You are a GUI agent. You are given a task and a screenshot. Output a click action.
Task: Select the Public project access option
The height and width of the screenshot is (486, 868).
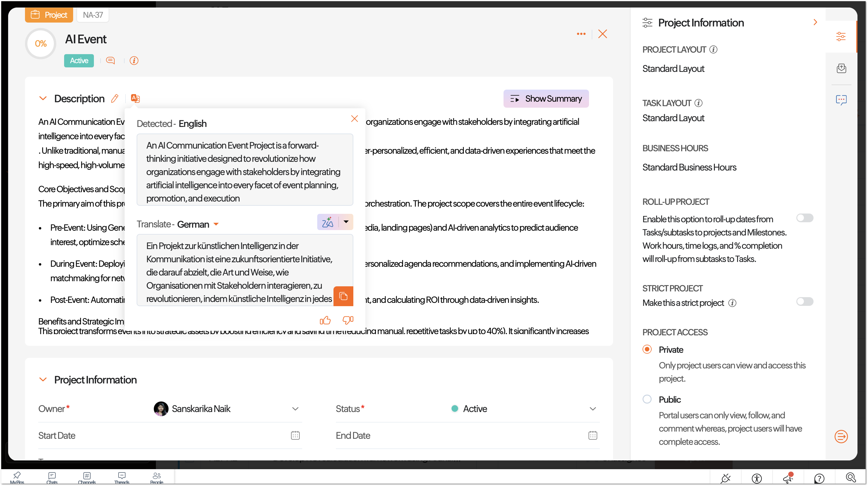[647, 399]
